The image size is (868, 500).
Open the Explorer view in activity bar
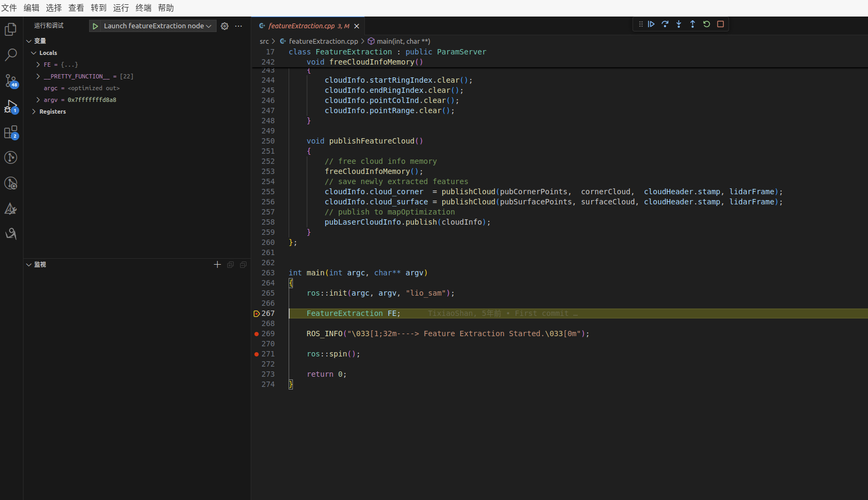[11, 29]
